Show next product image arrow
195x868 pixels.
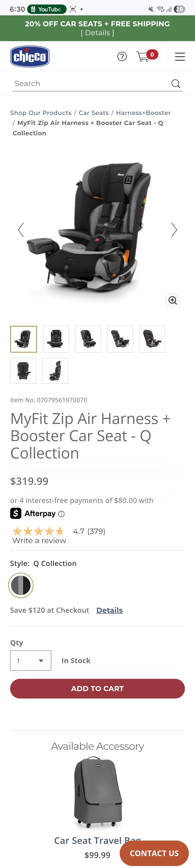[x=174, y=230]
